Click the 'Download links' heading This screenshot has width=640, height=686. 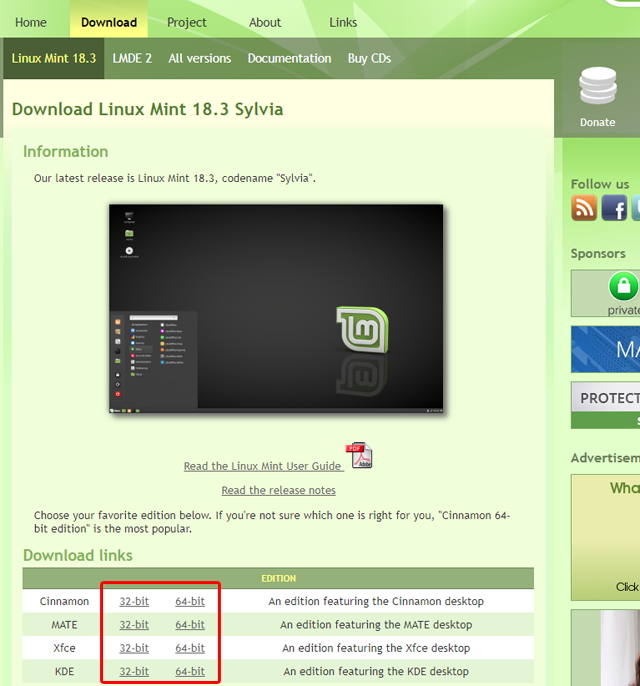click(x=78, y=555)
